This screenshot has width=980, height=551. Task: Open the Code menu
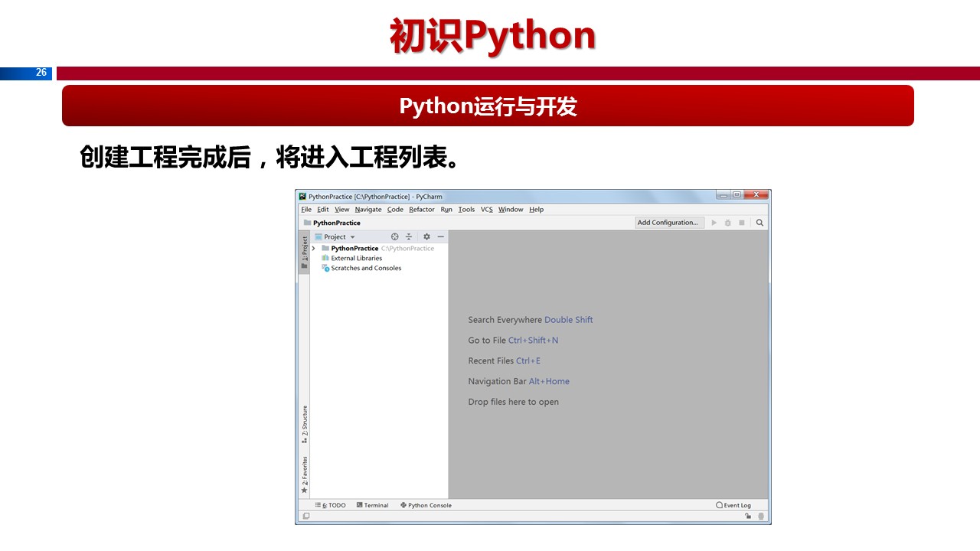pyautogui.click(x=395, y=210)
